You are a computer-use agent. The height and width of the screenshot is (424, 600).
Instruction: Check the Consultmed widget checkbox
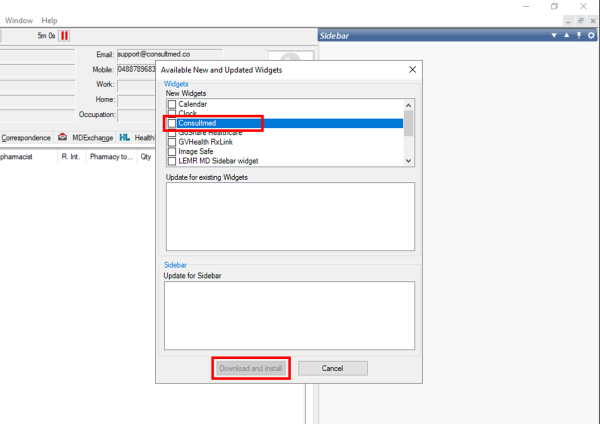172,123
